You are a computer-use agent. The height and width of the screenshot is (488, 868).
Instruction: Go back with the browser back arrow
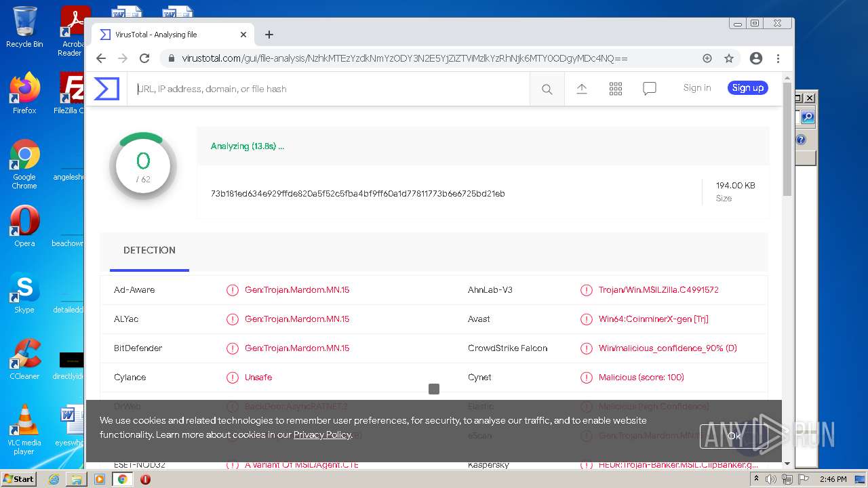(x=101, y=58)
